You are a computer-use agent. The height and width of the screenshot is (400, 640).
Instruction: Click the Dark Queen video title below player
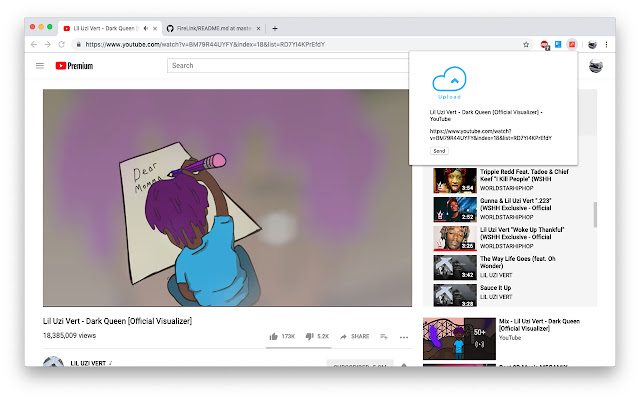coord(118,321)
